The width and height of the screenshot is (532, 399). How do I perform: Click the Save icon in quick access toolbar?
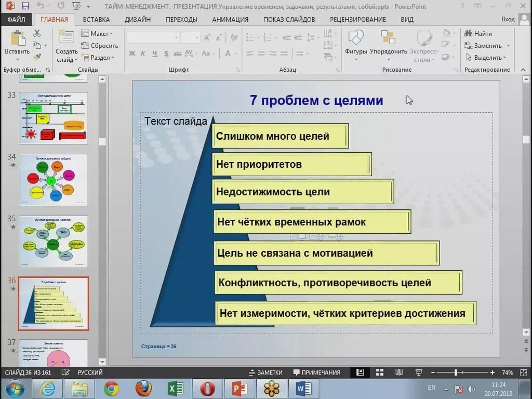tap(25, 6)
